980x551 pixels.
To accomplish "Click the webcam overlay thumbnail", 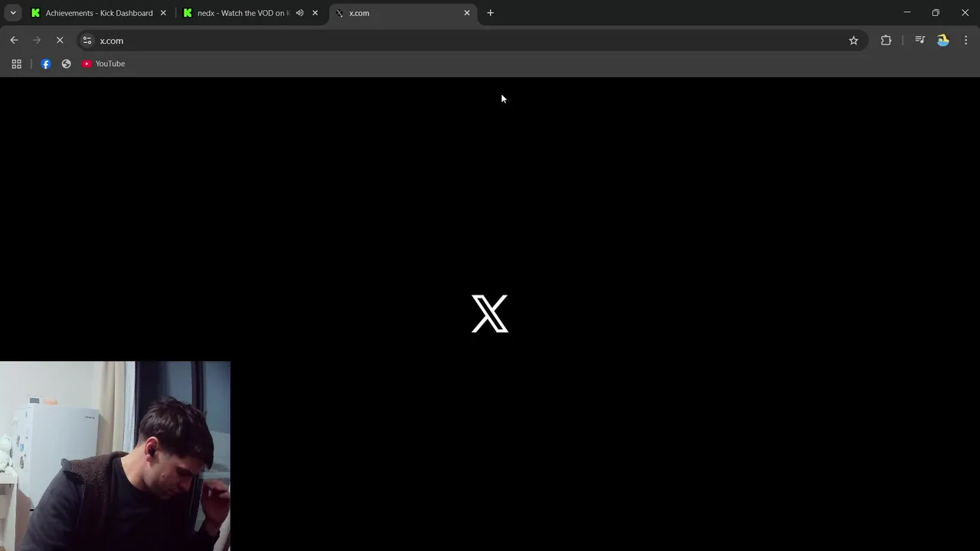I will point(115,456).
